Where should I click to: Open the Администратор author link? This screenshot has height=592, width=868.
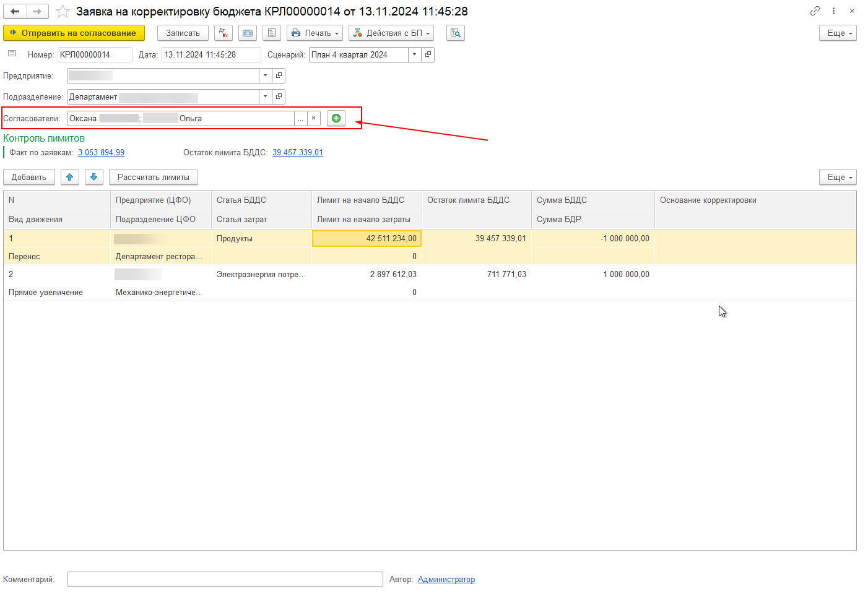click(x=446, y=579)
